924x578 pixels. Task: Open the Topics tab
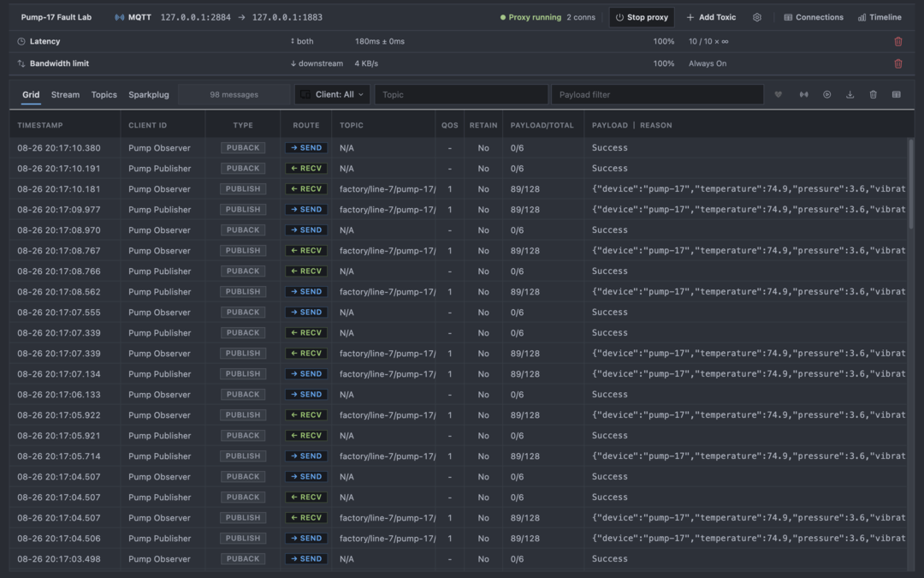tap(104, 94)
